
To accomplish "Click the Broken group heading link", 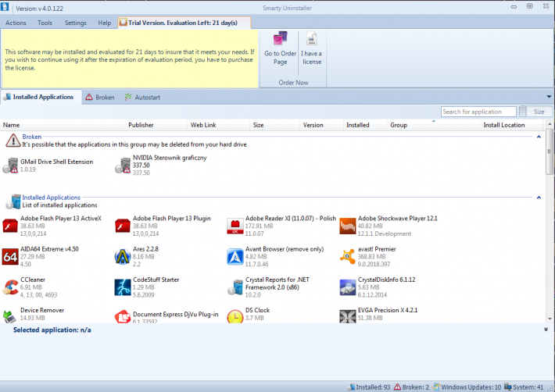I will pyautogui.click(x=32, y=137).
